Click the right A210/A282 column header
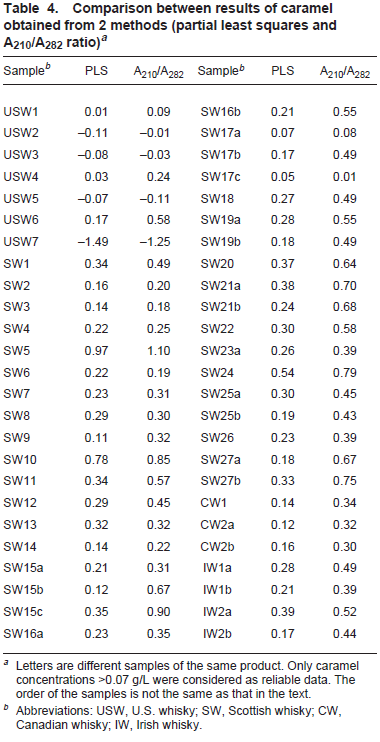Image resolution: width=380 pixels, height=742 pixels. [345, 72]
